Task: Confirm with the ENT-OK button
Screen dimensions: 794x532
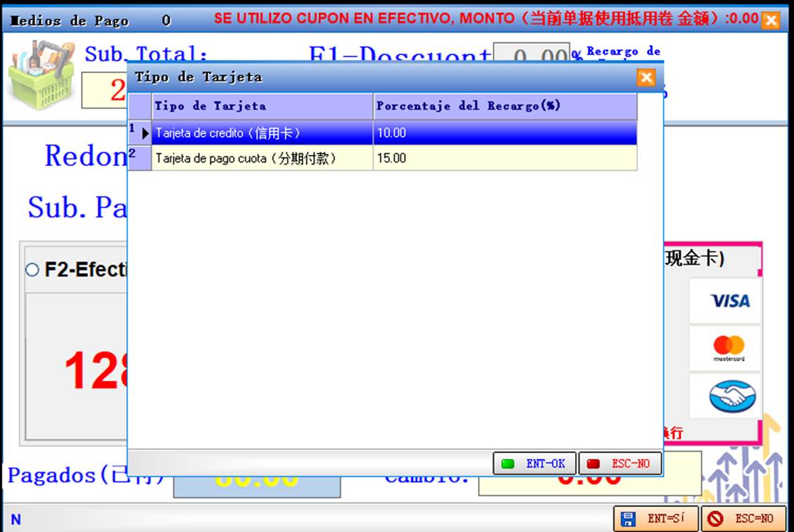Action: [x=534, y=464]
